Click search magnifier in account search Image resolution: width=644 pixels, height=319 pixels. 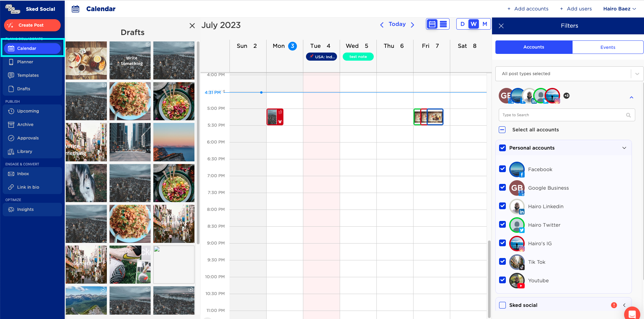(628, 115)
